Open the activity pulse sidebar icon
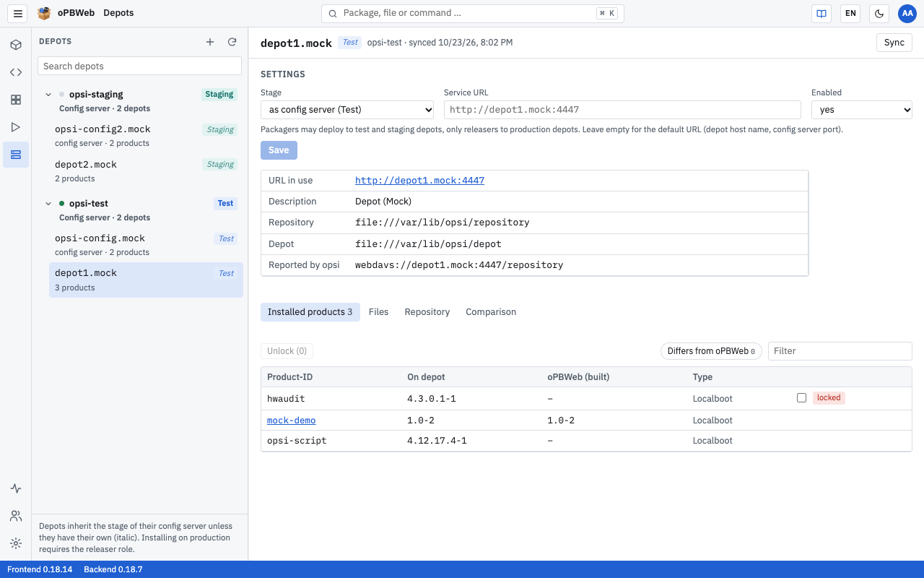 click(x=16, y=488)
